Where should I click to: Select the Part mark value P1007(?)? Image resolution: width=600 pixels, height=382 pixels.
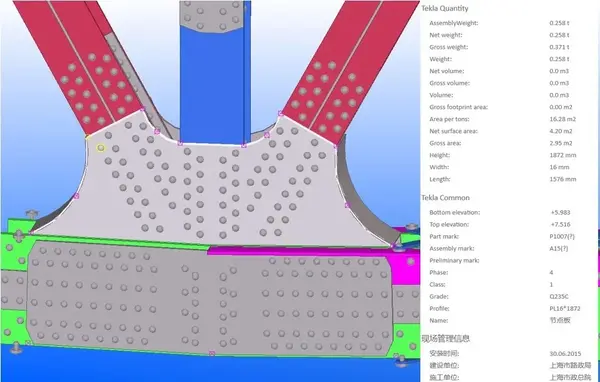[562, 237]
